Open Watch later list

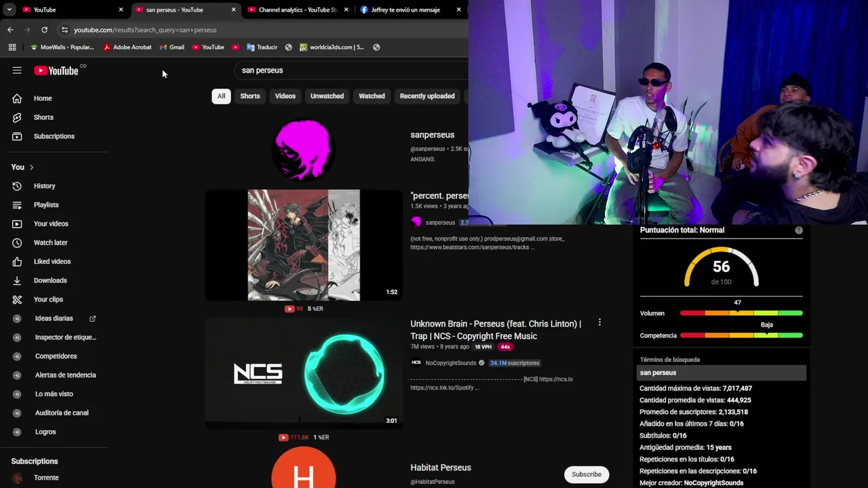click(51, 243)
